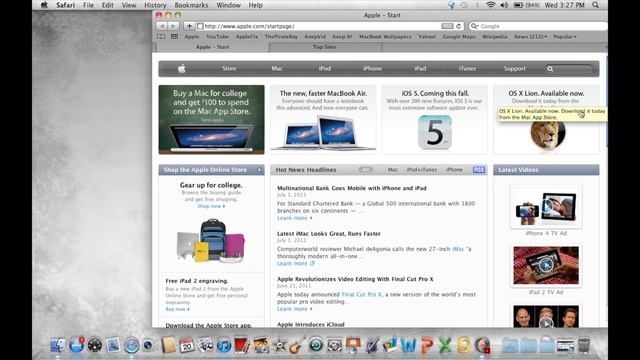The image size is (640, 360).
Task: Open the Window menu
Action: pyautogui.click(x=228, y=5)
